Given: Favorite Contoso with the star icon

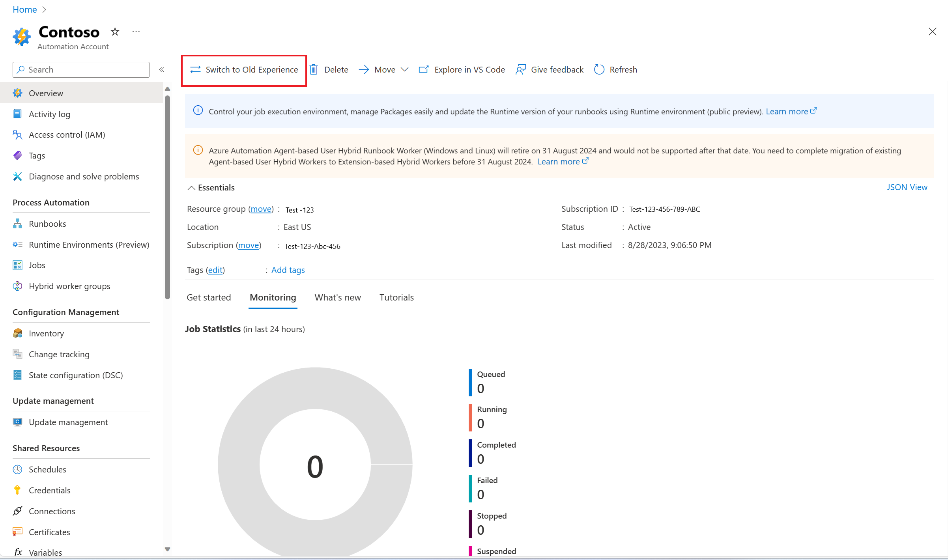Looking at the screenshot, I should pos(115,32).
